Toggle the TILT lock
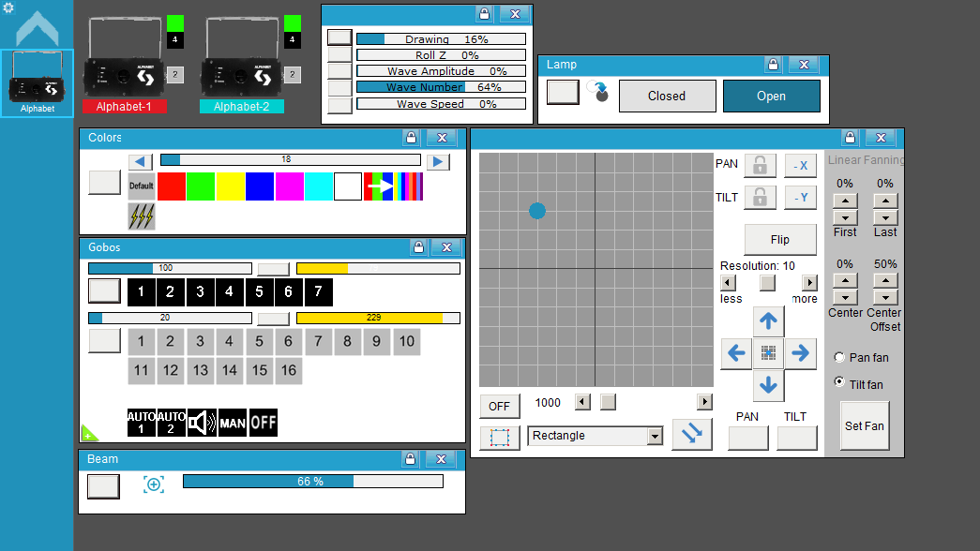The height and width of the screenshot is (551, 980). (x=760, y=198)
